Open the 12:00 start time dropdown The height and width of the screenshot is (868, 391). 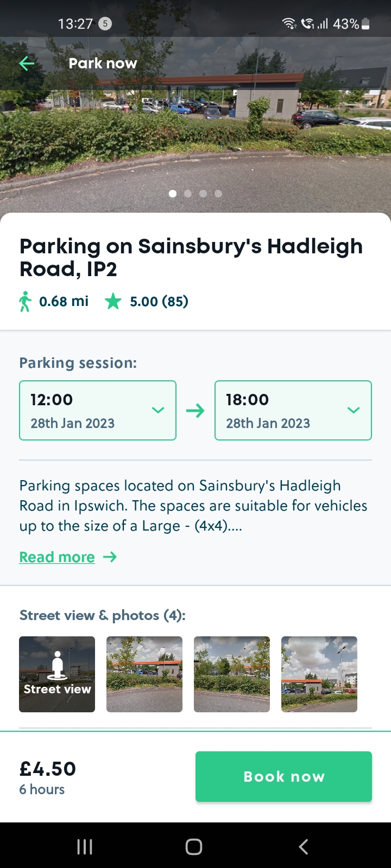click(x=98, y=410)
